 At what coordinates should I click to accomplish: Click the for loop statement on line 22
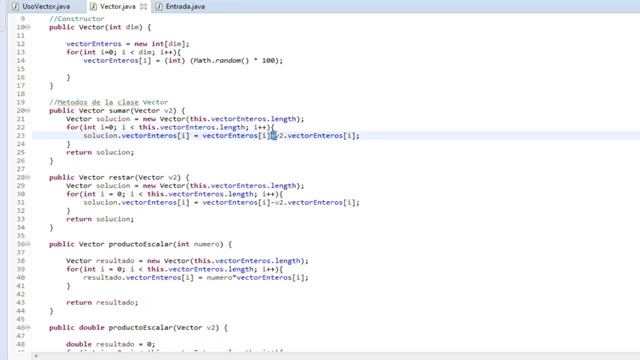point(170,127)
